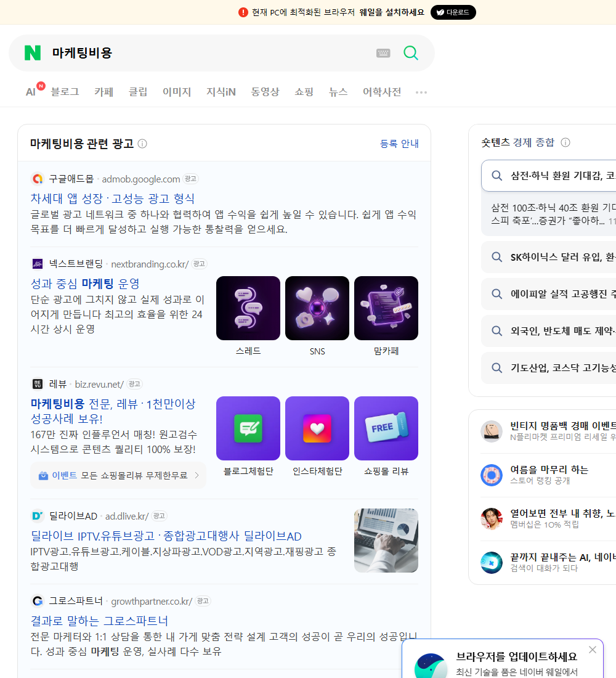This screenshot has width=616, height=678.
Task: Click the growthpartner.co.kr/ URL
Action: (x=152, y=602)
